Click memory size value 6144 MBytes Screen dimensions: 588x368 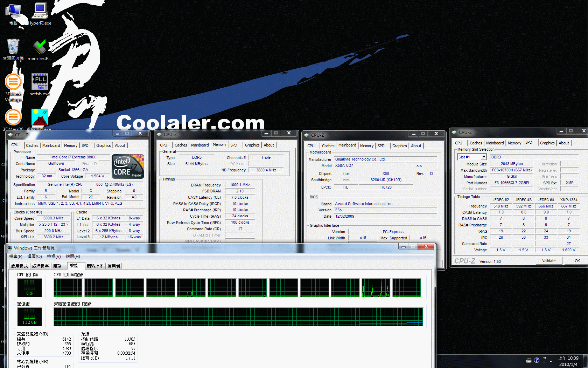click(x=196, y=164)
